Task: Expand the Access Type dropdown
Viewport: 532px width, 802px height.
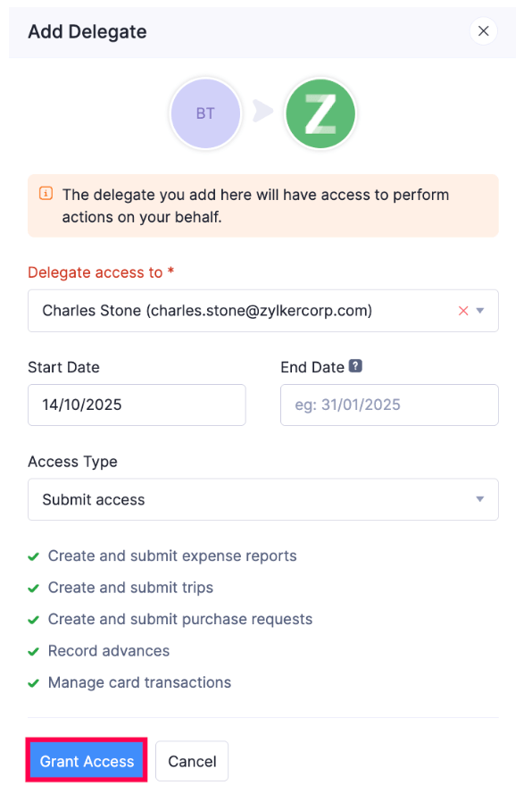Action: (479, 499)
